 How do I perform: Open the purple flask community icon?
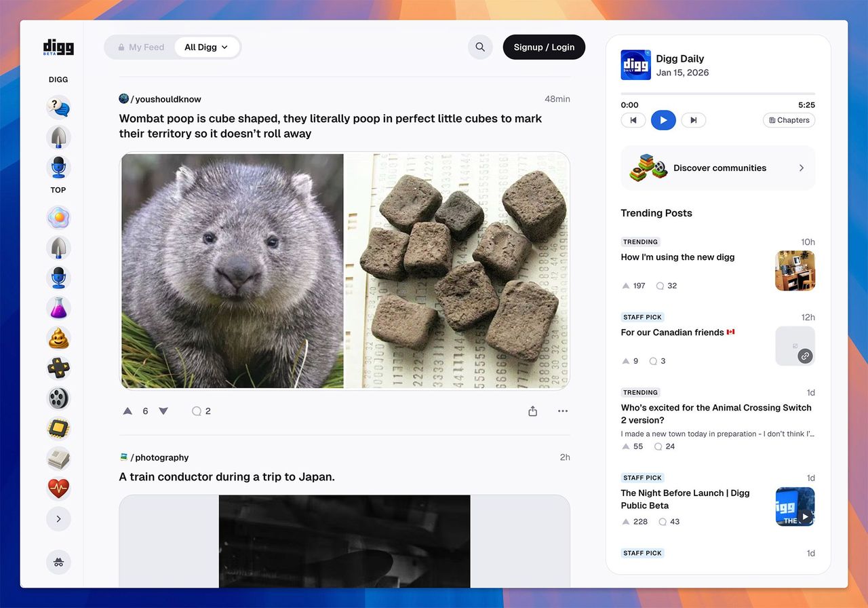click(59, 308)
